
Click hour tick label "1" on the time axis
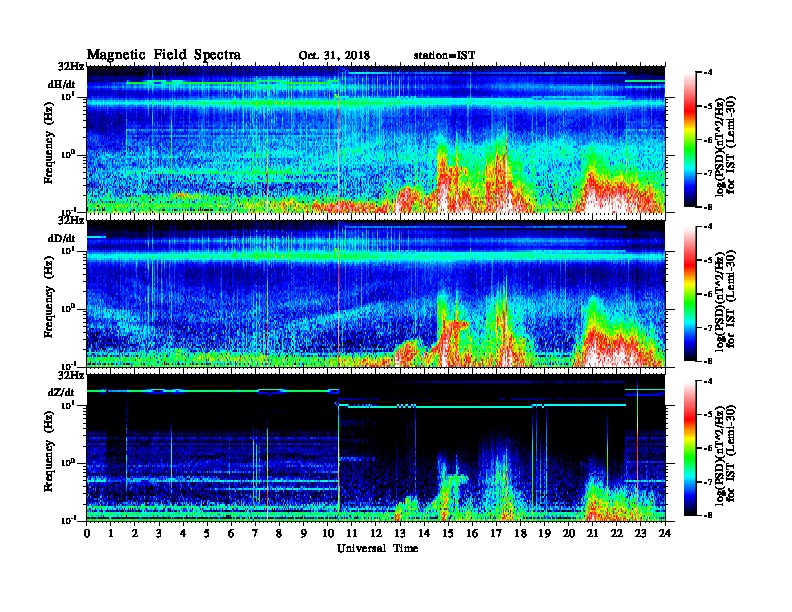coord(111,533)
